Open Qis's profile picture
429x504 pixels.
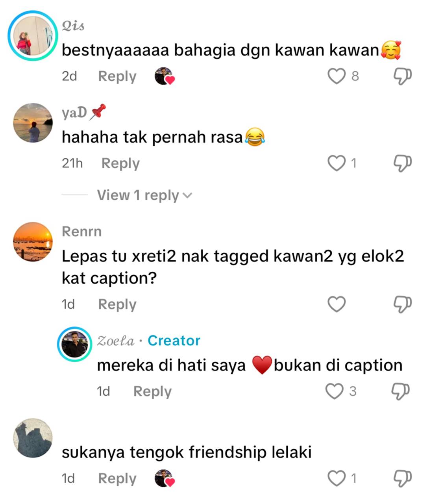point(33,36)
